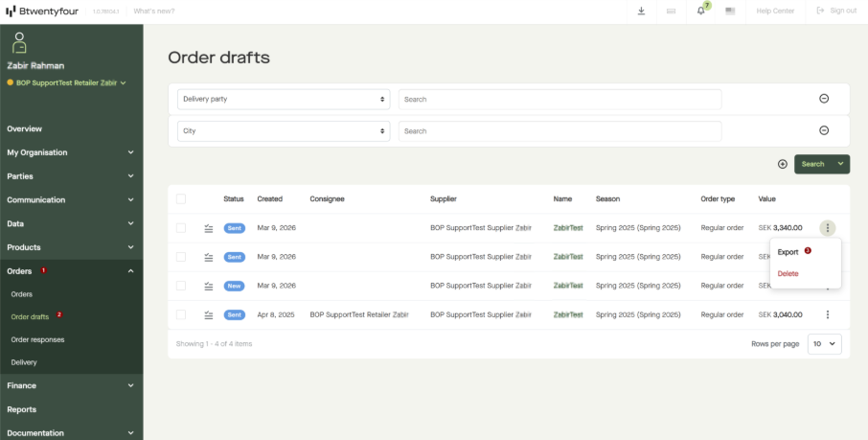Screen dimensions: 868x440
Task: Open the Help Center link
Action: click(x=775, y=11)
